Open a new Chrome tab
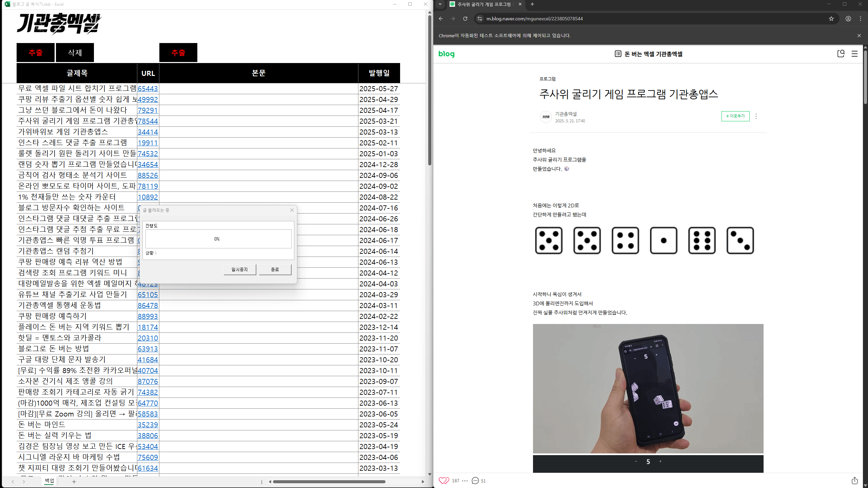 (532, 4)
